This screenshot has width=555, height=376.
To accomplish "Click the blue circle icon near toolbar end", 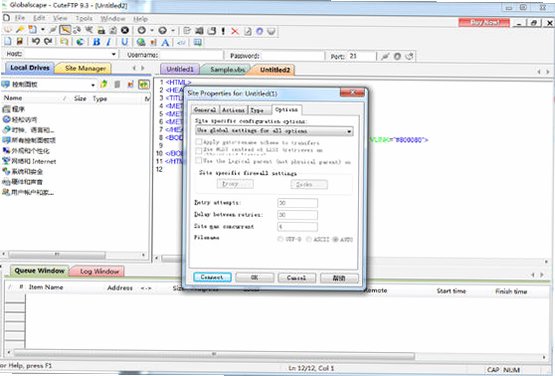I will tap(259, 31).
